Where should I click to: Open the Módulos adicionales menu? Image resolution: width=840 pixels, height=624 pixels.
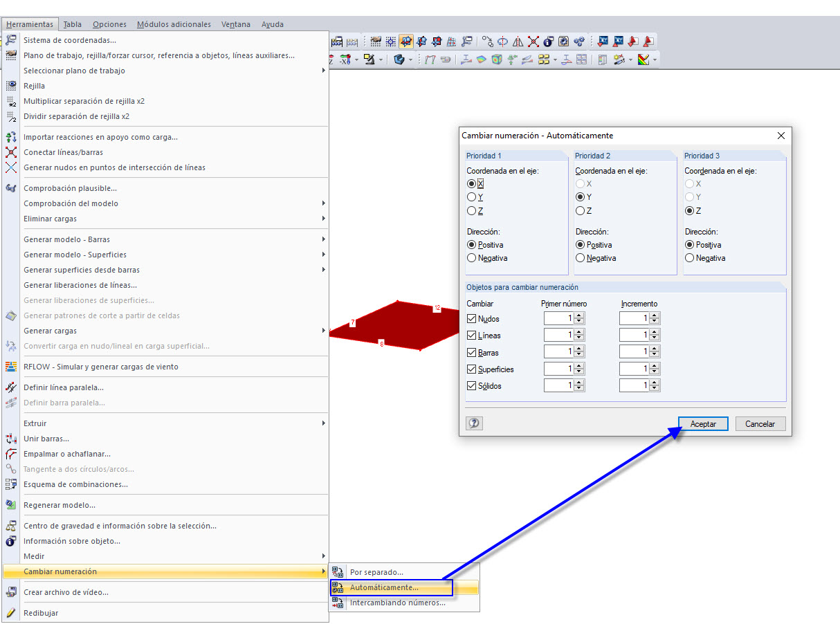click(174, 24)
